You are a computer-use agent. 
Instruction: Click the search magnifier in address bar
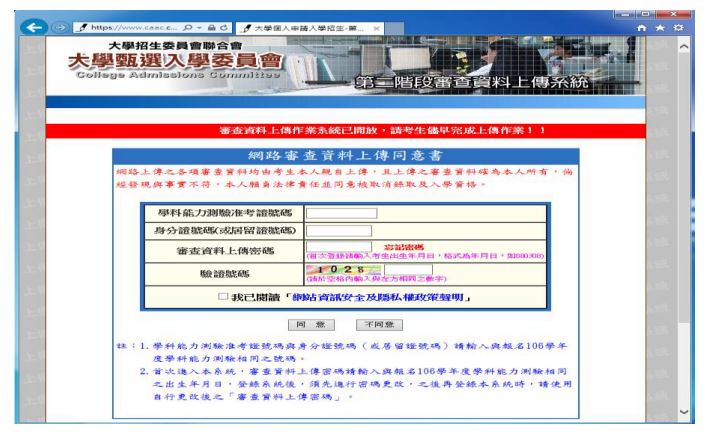pyautogui.click(x=187, y=28)
